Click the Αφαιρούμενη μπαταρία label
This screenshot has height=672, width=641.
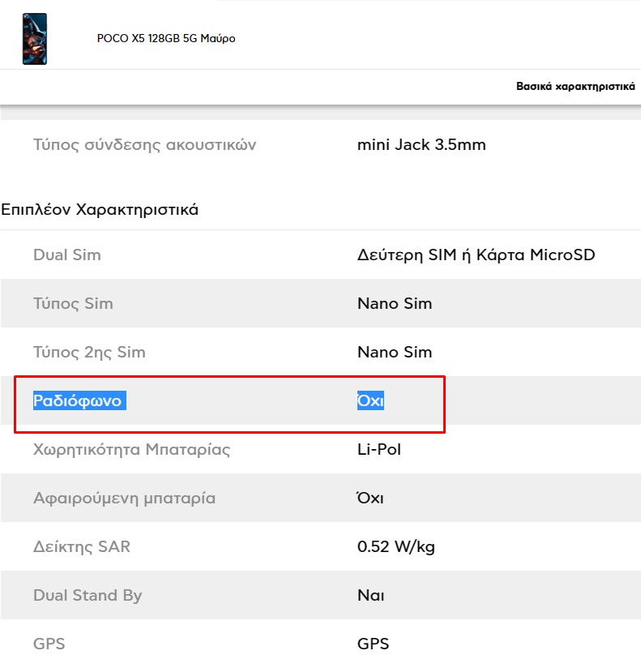tap(124, 498)
